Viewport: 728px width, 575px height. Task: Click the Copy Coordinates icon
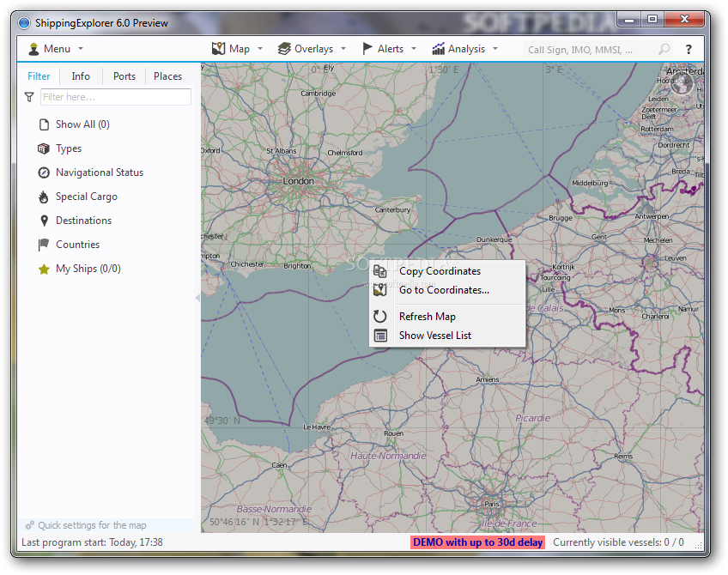tap(379, 271)
